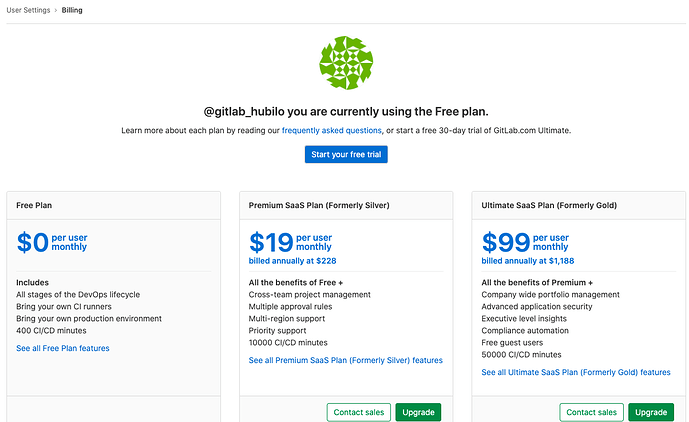
Task: Click the $0 per user price
Action: 52,242
